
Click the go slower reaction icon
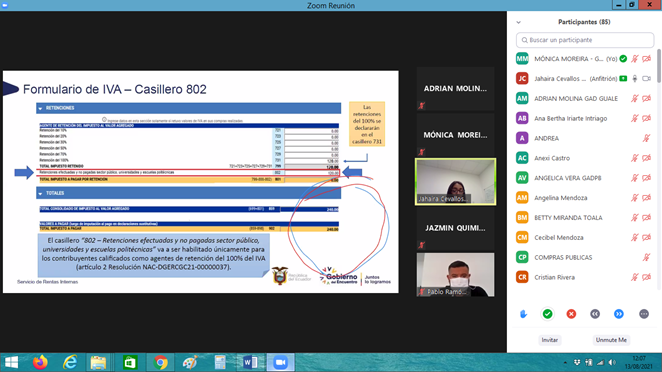click(x=595, y=314)
